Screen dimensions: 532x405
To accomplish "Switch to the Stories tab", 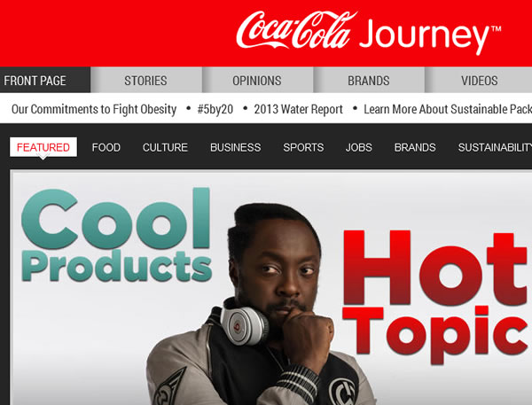I will [x=146, y=80].
